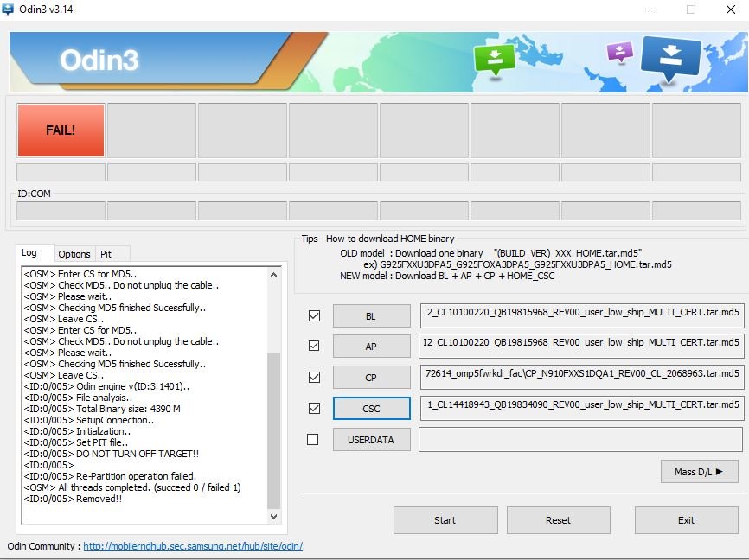Start the flashing process

click(445, 520)
